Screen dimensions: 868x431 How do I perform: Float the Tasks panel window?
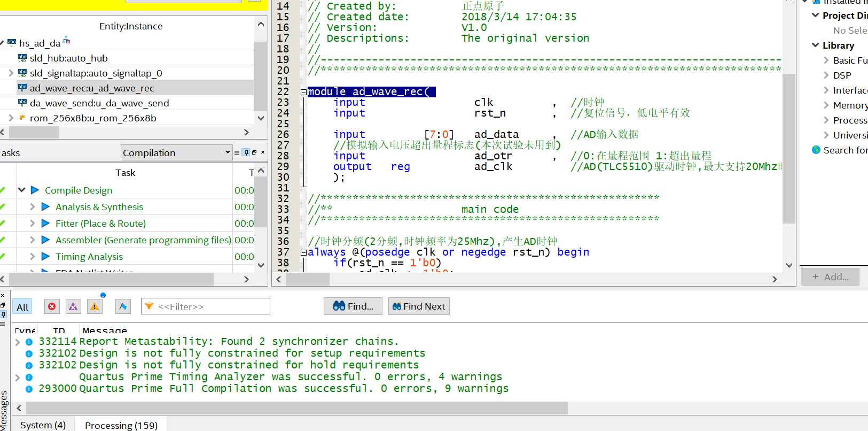point(254,152)
